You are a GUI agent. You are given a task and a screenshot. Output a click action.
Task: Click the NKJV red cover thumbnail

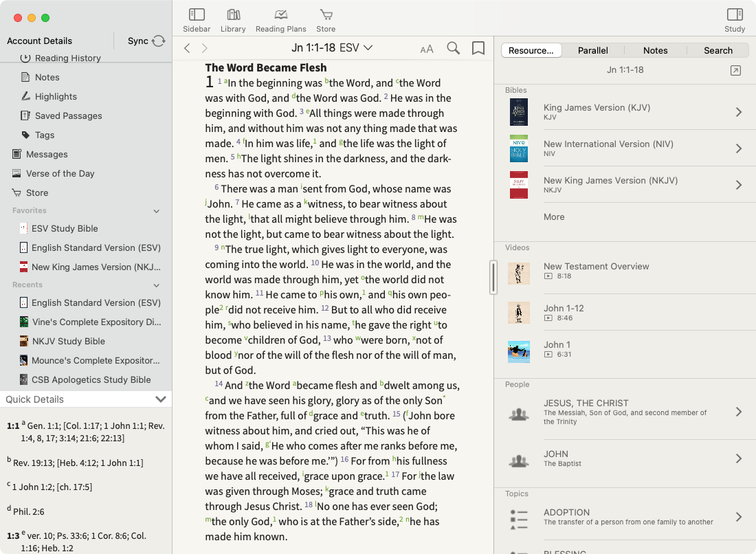coord(519,185)
